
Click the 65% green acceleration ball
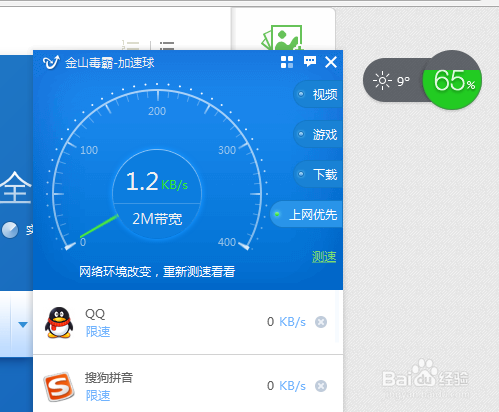pos(452,80)
